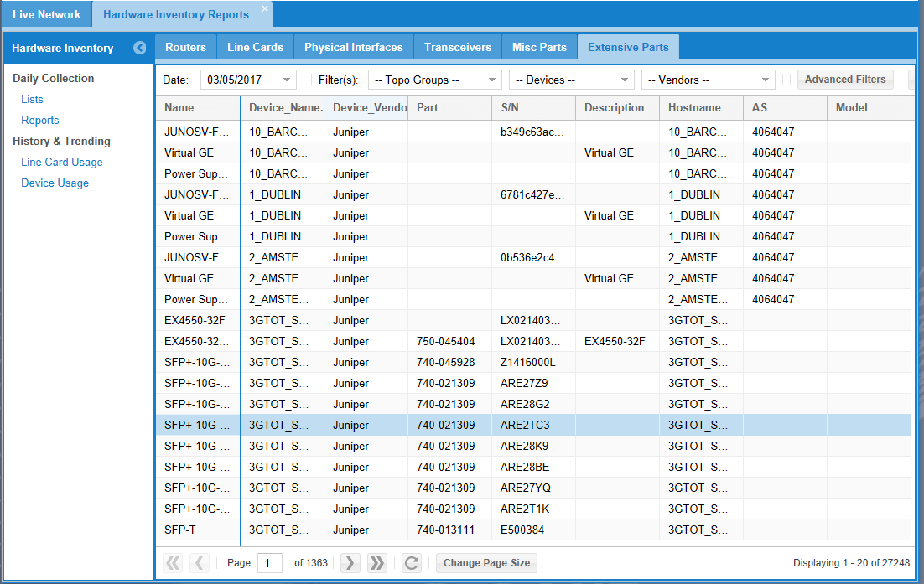Open the Date picker arrow
Image resolution: width=924 pixels, height=584 pixels.
(285, 79)
